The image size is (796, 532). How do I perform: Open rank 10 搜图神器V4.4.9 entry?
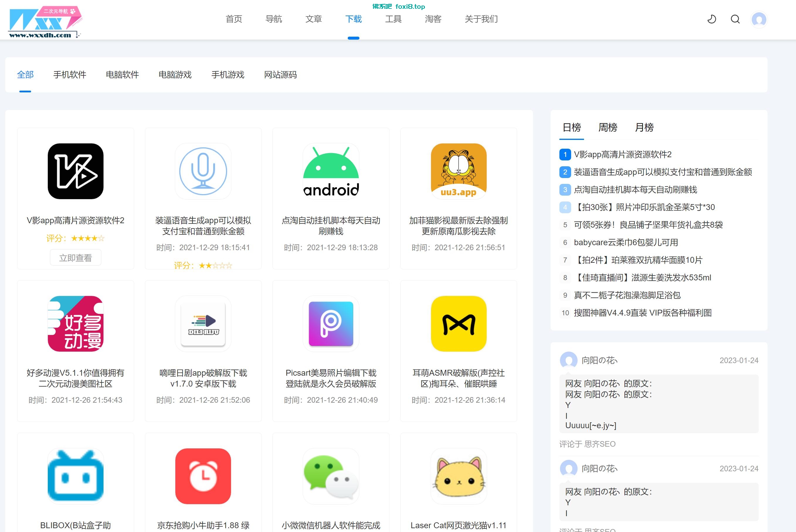(x=643, y=313)
